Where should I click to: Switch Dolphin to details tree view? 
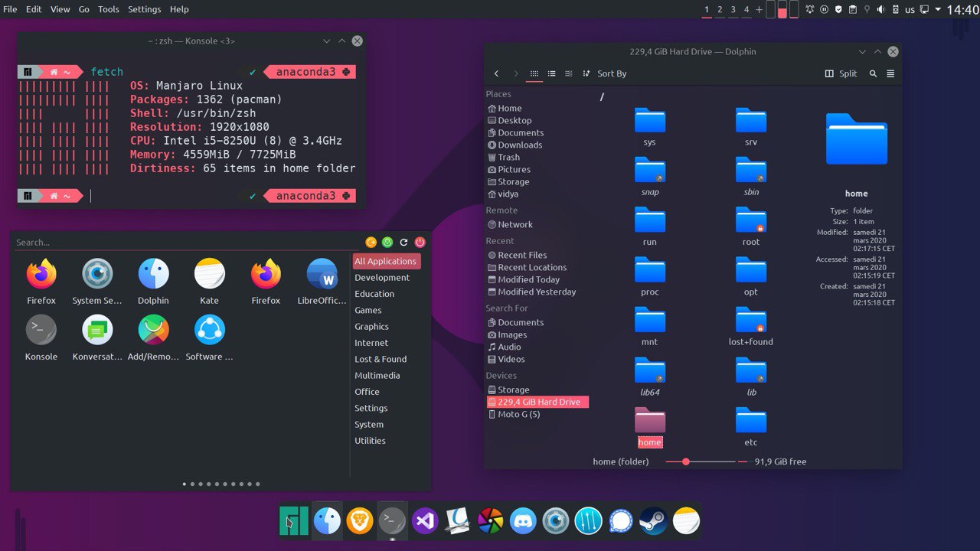click(x=568, y=73)
